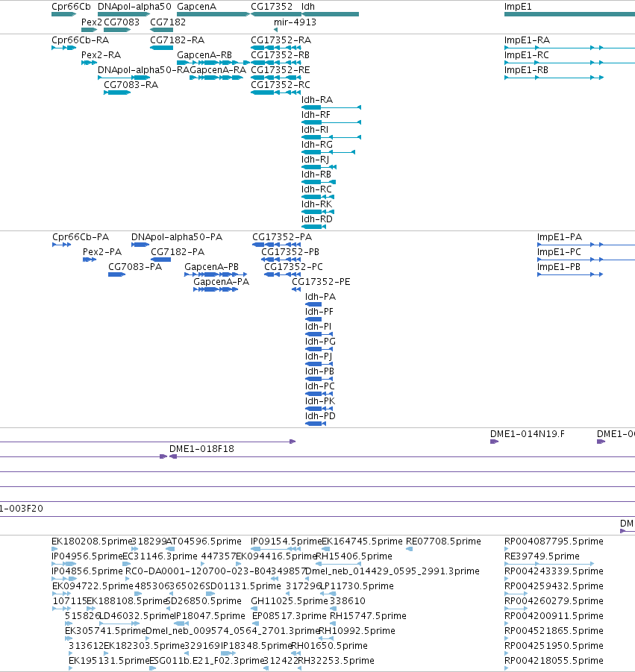Open transcript Idh-RD
Screen dimensions: 635x672
tap(317, 219)
